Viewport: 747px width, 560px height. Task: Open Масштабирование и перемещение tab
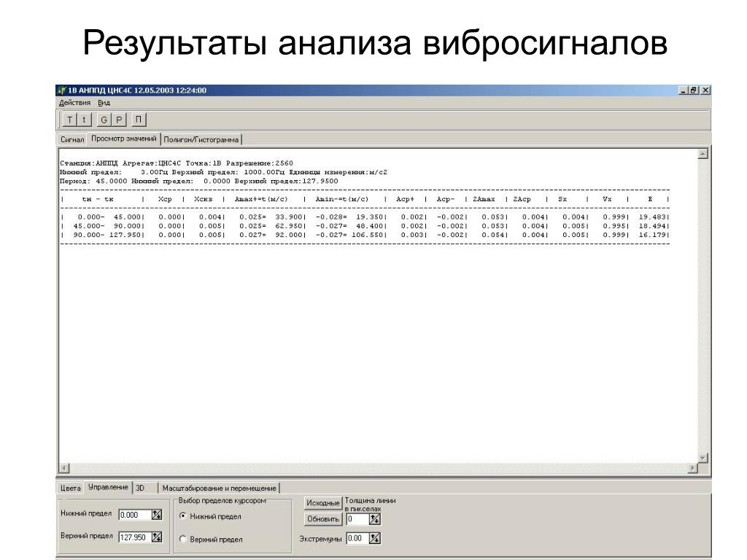click(219, 488)
